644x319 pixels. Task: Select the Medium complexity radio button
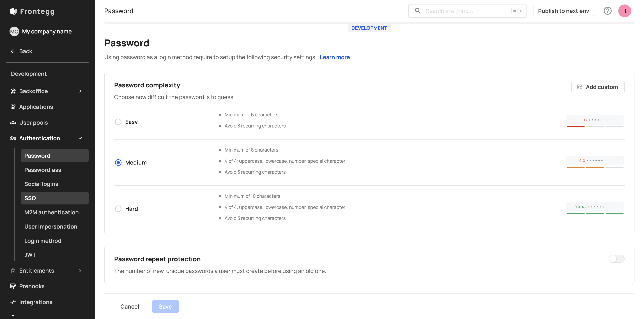click(x=118, y=162)
